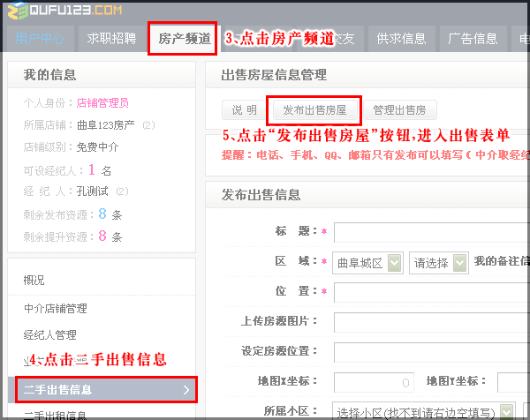The image size is (530, 420).
Task: Open 概况 overview in the sidebar
Action: [34, 281]
